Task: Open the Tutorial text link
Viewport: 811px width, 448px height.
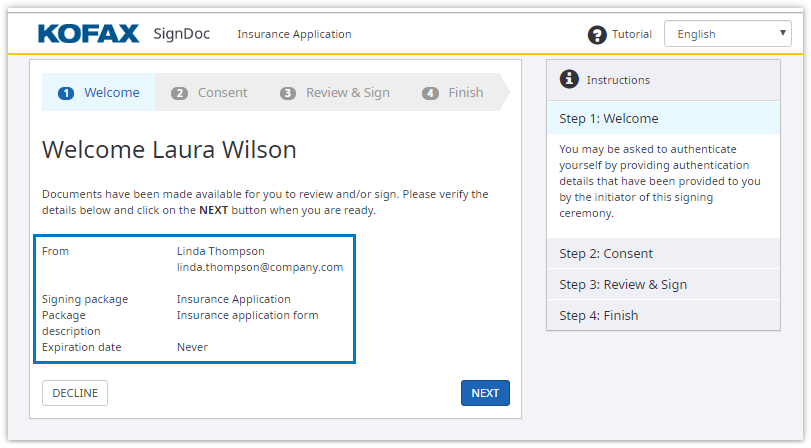Action: pyautogui.click(x=631, y=35)
